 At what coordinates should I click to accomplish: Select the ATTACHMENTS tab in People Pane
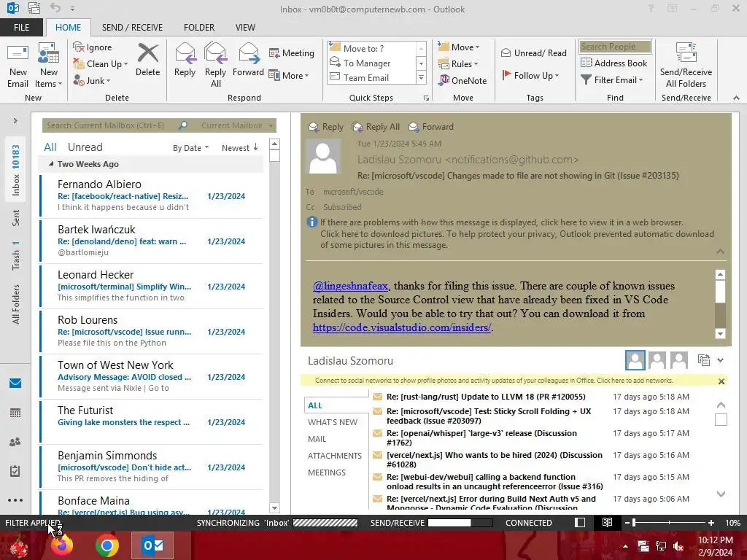(334, 456)
